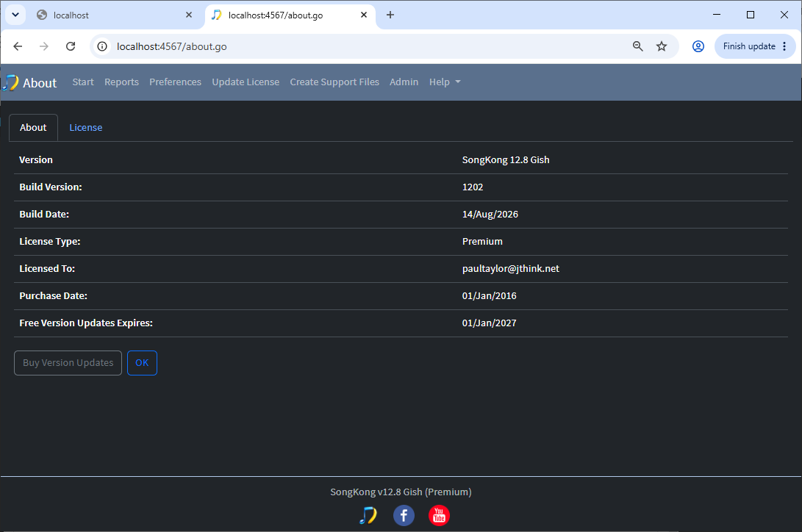This screenshot has height=532, width=802.
Task: Open the Facebook icon in footer
Action: 404,515
